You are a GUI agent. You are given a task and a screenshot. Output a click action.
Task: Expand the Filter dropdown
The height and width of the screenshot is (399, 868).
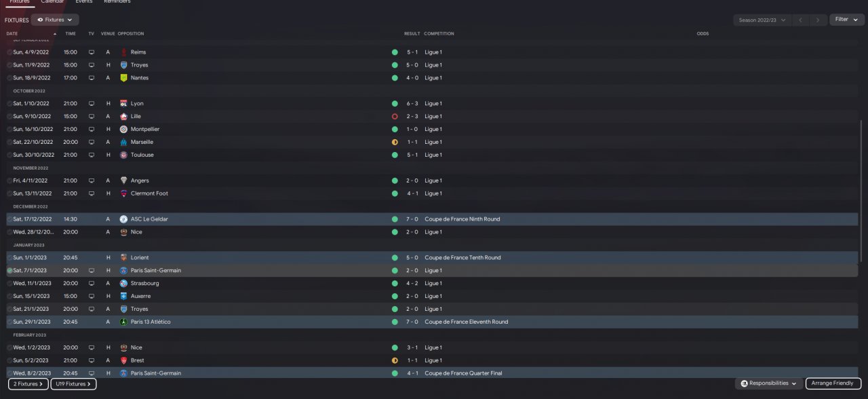[x=846, y=20]
